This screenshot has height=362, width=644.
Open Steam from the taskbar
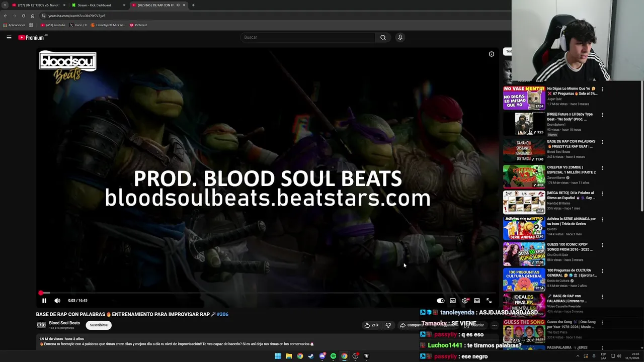point(311,356)
